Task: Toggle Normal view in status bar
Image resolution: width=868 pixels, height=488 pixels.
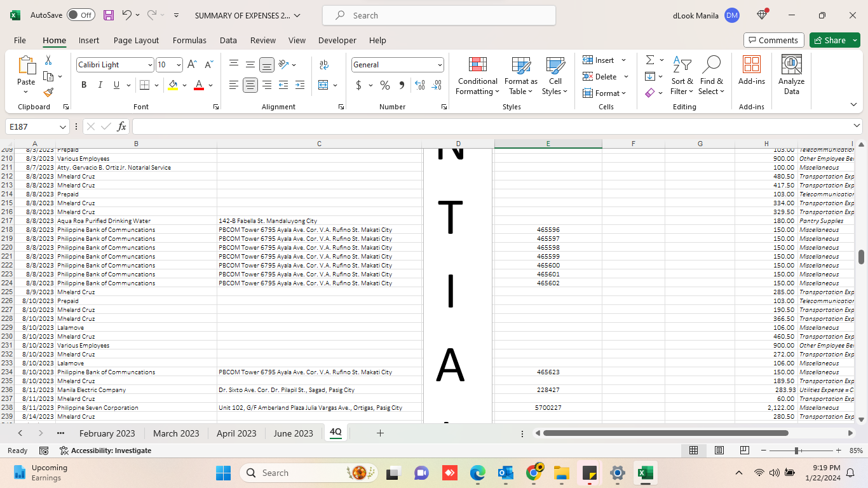Action: [694, 451]
